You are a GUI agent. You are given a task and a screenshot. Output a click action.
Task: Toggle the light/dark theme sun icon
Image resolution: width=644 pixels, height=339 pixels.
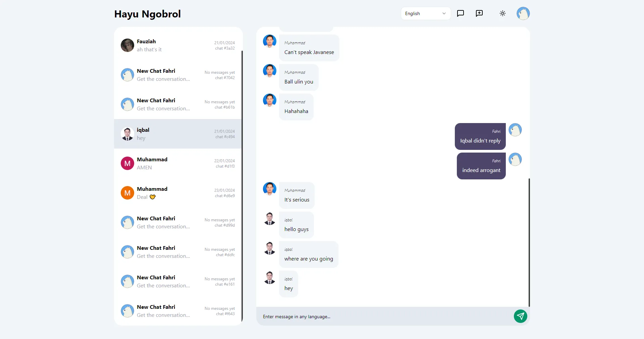(502, 13)
